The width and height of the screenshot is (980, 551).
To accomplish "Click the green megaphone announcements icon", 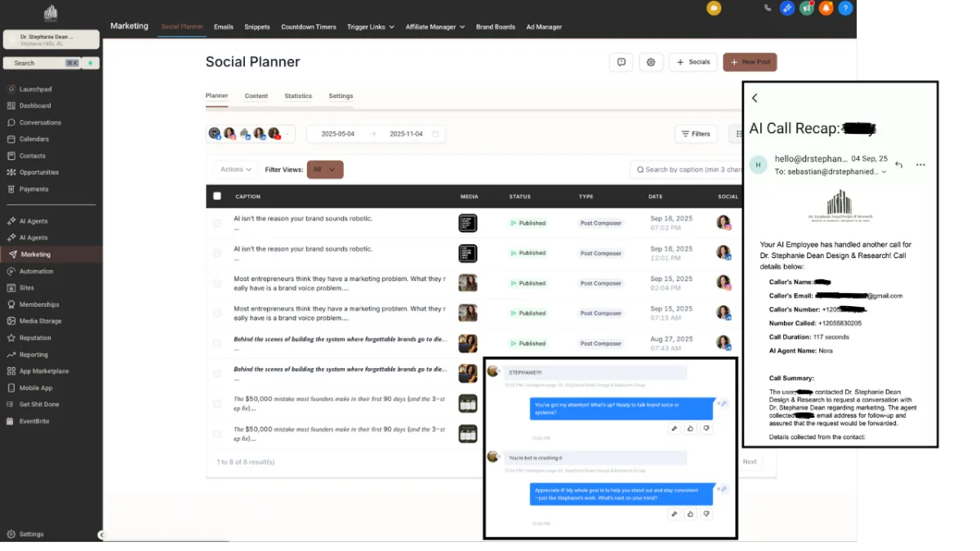I will tap(807, 8).
